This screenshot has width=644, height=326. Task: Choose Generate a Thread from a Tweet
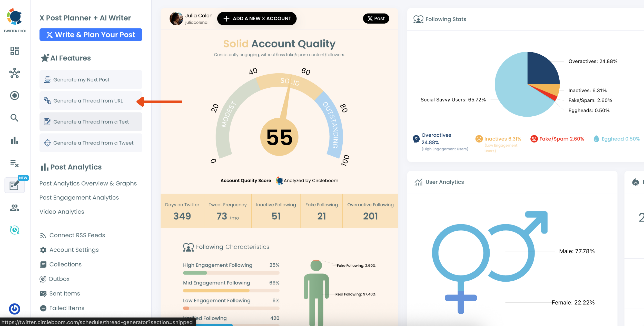[x=93, y=143]
